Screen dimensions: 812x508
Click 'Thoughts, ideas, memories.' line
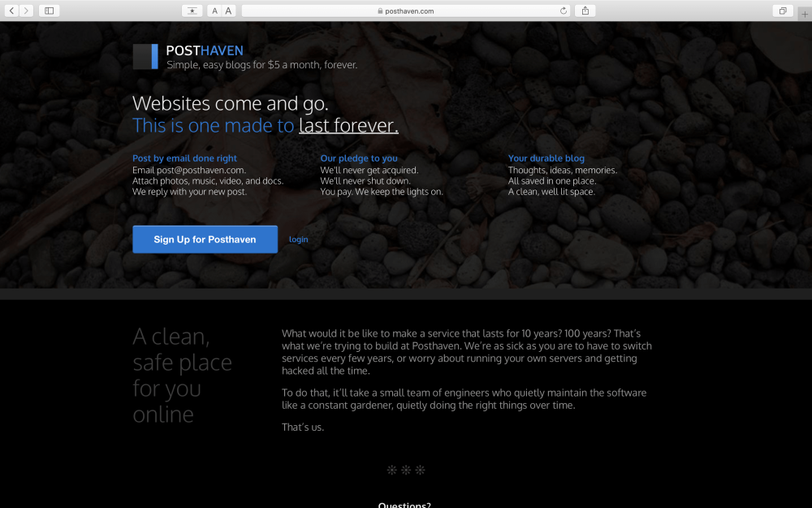(x=563, y=170)
